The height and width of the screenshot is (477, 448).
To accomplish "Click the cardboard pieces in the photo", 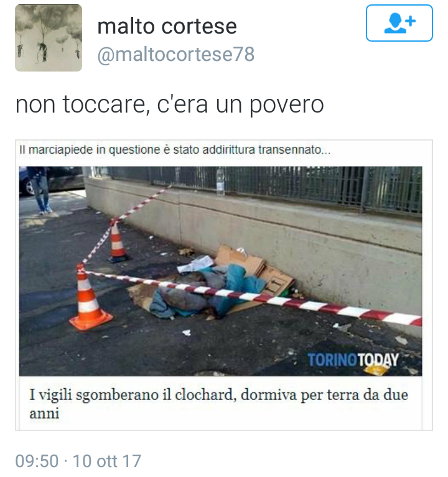I will pos(256,269).
